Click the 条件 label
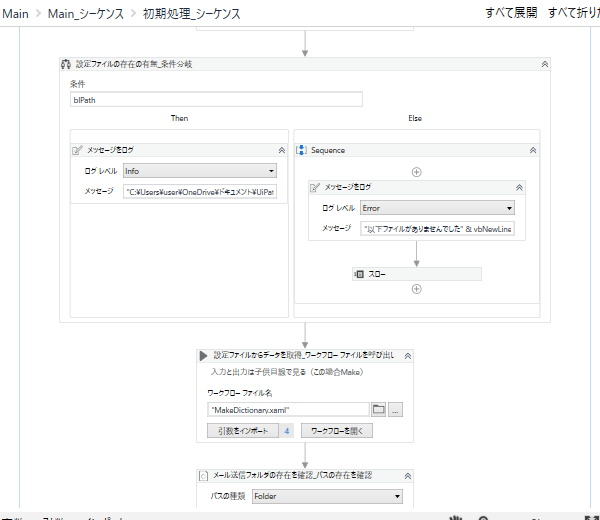 pyautogui.click(x=77, y=84)
